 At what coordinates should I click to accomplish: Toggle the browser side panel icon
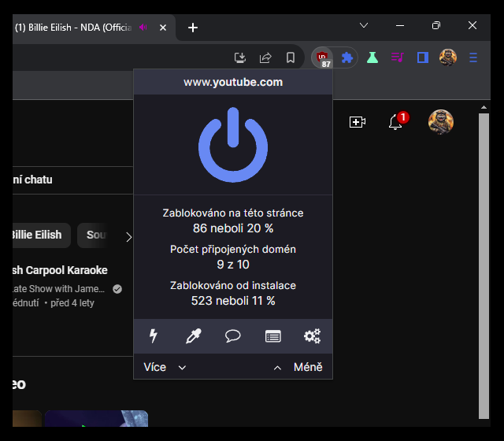(422, 57)
